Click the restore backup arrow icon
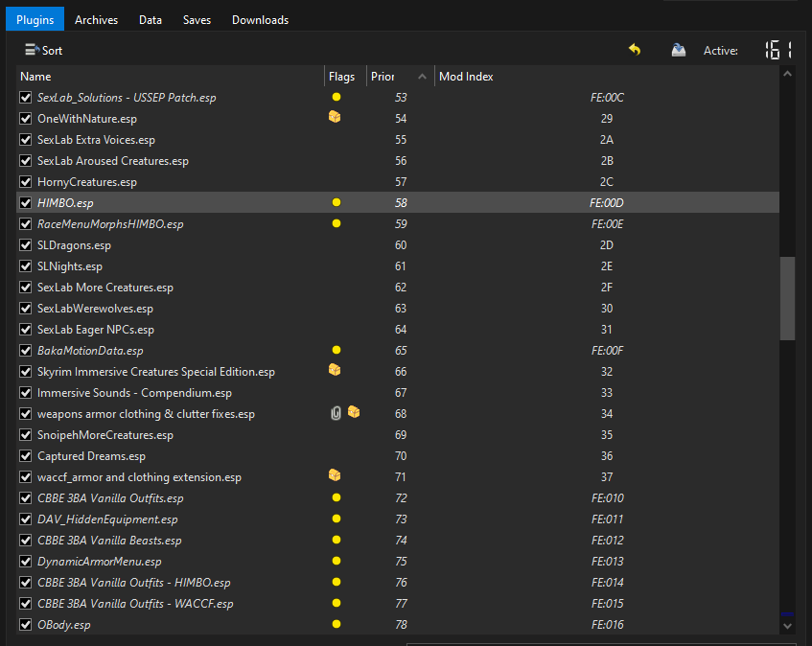 click(x=635, y=50)
